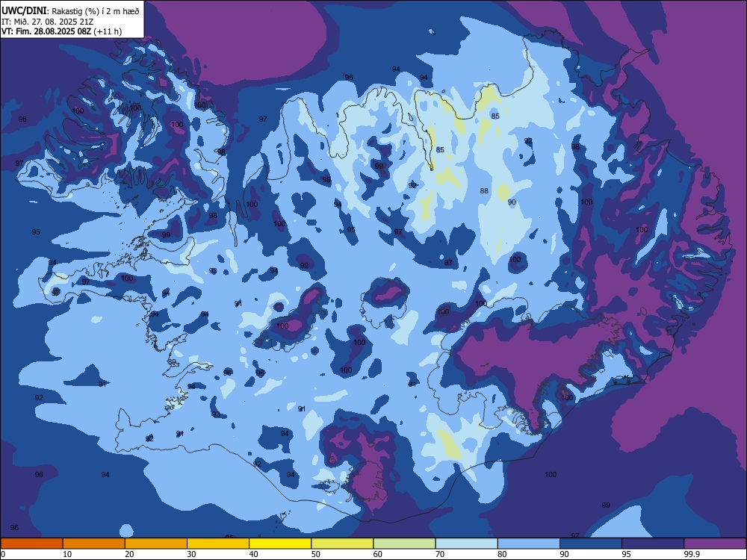The height and width of the screenshot is (560, 747).
Task: Select the "95" tick label on the legend bar
Action: [x=627, y=554]
